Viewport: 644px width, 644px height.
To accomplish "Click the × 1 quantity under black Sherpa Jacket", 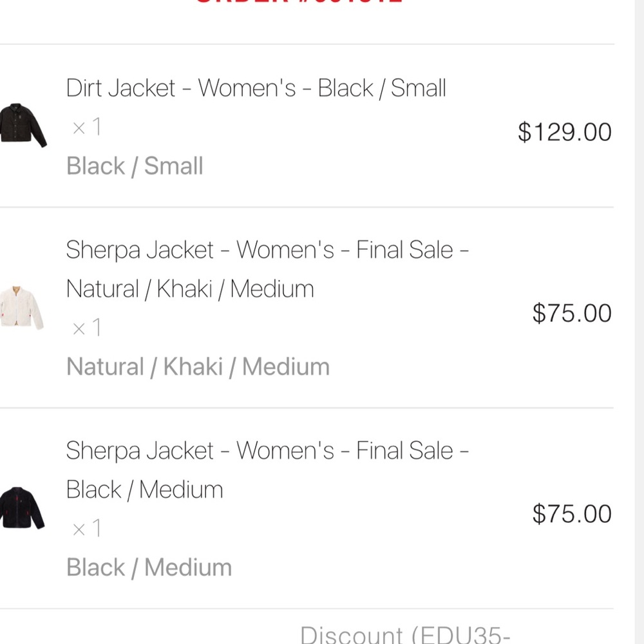I will point(87,529).
